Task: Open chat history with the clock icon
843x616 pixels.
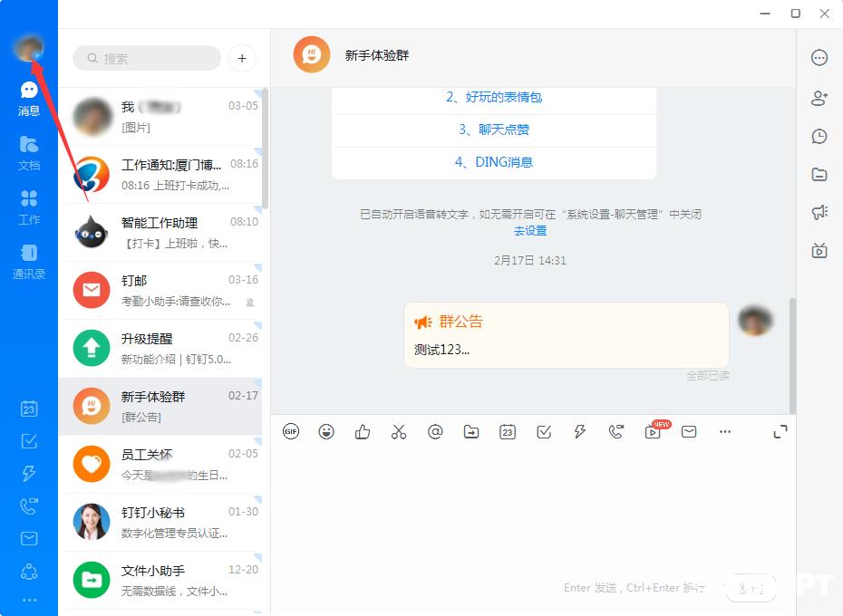Action: tap(819, 137)
